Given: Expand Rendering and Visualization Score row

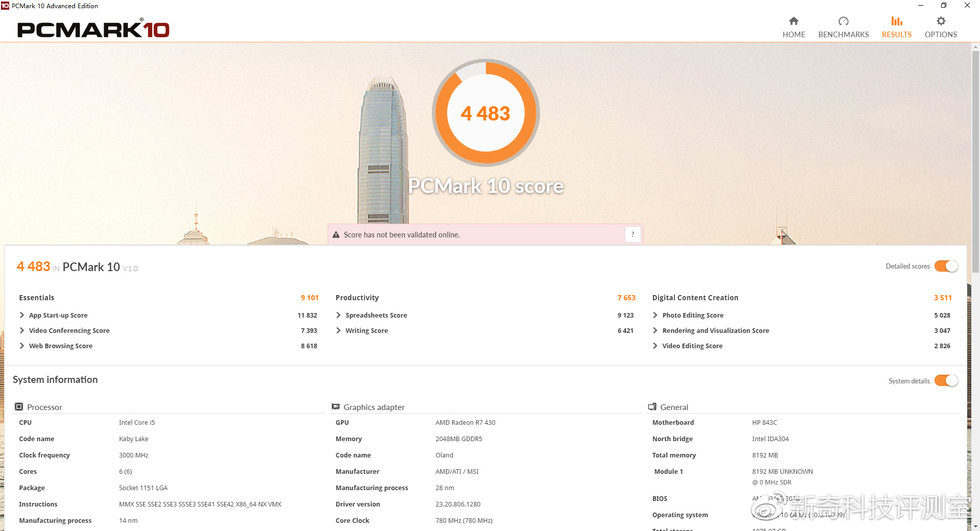Looking at the screenshot, I should click(x=655, y=330).
